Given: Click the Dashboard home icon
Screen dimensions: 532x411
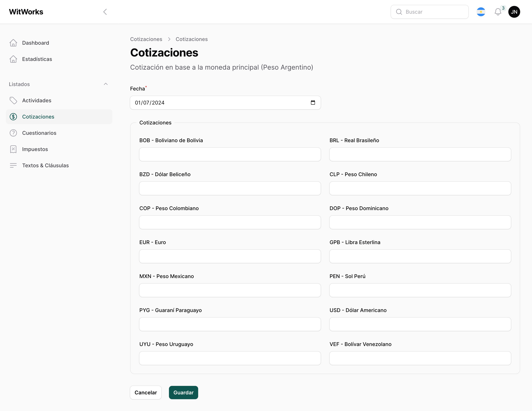Looking at the screenshot, I should pos(13,43).
